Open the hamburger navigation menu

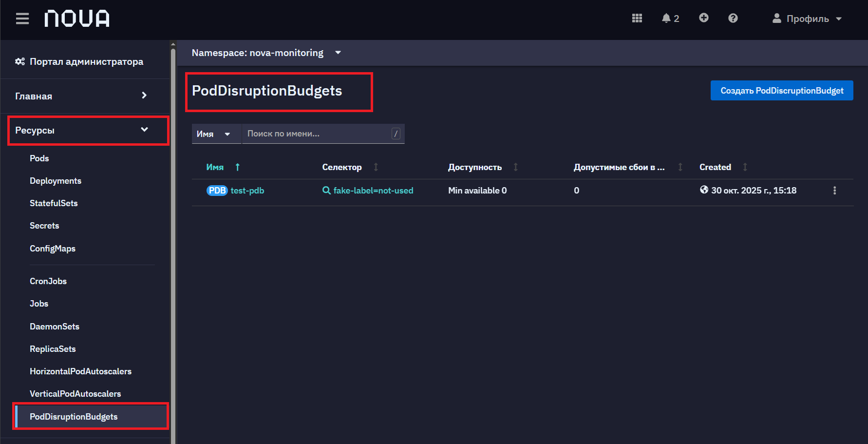(x=22, y=19)
